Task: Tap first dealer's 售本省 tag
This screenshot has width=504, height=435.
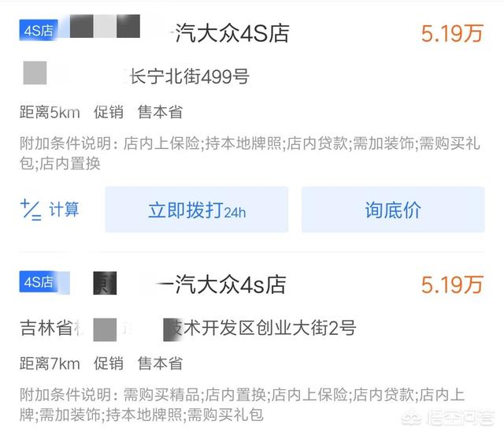Action: (160, 112)
